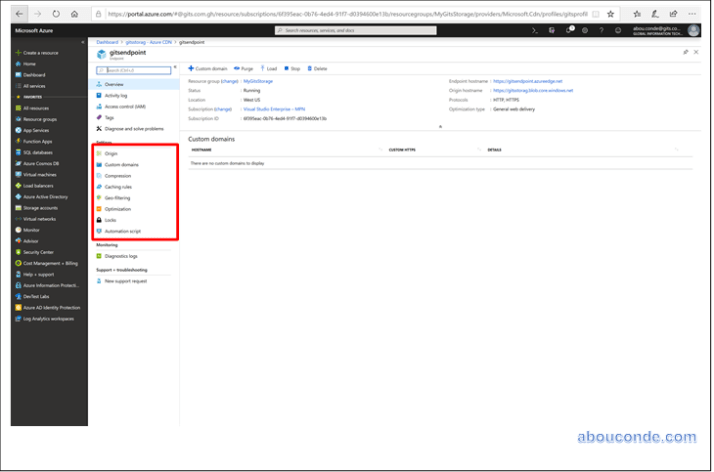Open Custom domains in the Settings menu
714x472 pixels.
coord(121,164)
